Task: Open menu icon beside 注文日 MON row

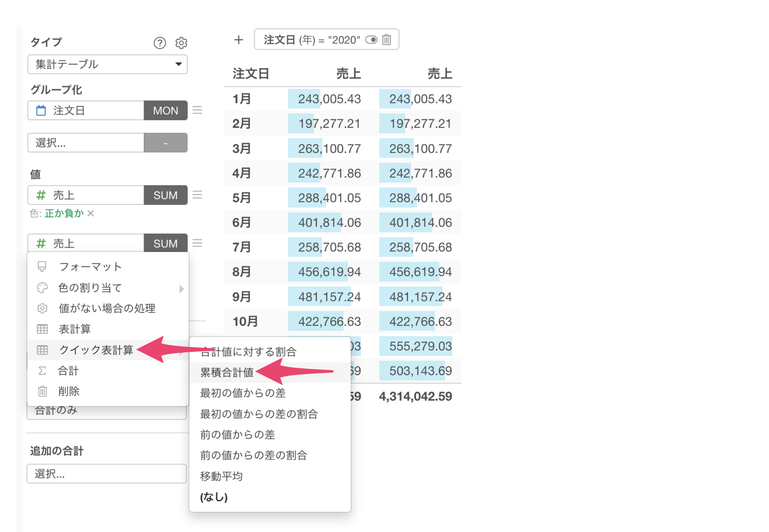Action: (x=197, y=110)
